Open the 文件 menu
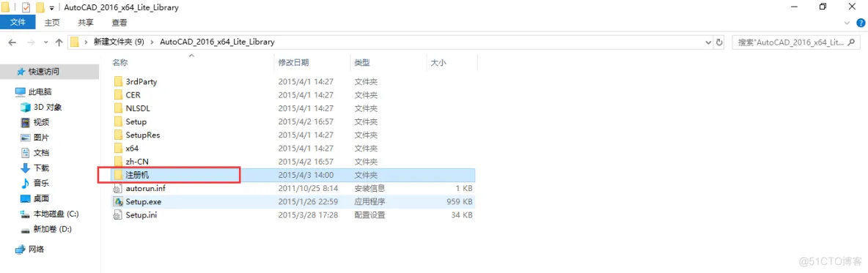 tap(18, 23)
